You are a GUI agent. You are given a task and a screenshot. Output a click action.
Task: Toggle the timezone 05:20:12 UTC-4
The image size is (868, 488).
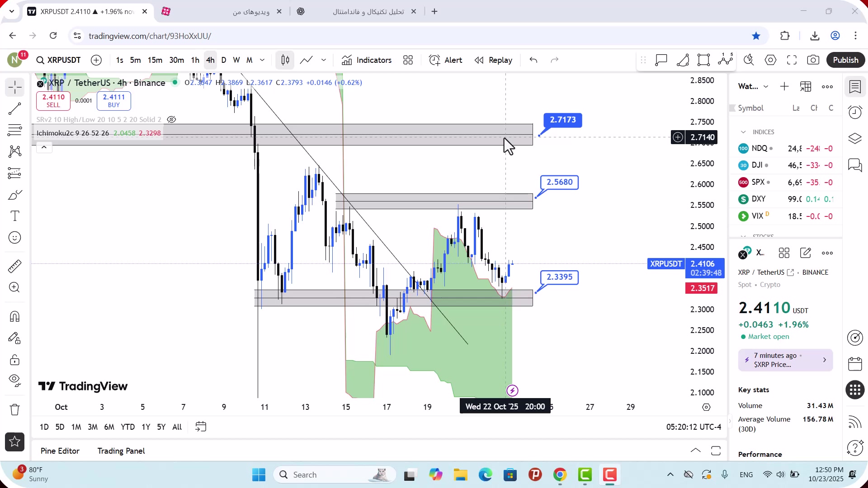(693, 427)
